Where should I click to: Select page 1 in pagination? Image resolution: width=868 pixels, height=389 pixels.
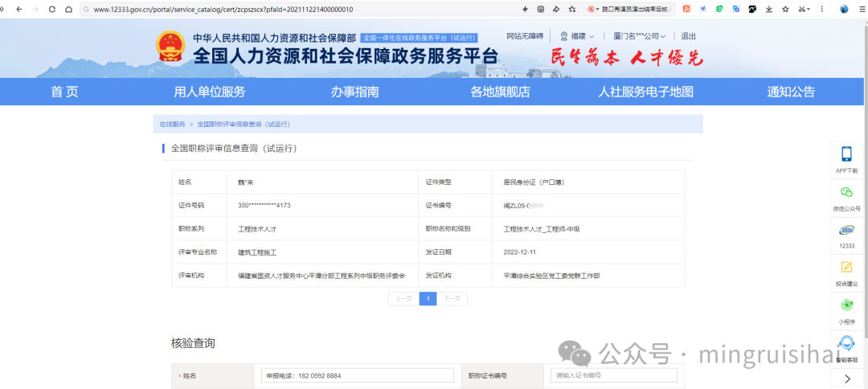pos(428,299)
